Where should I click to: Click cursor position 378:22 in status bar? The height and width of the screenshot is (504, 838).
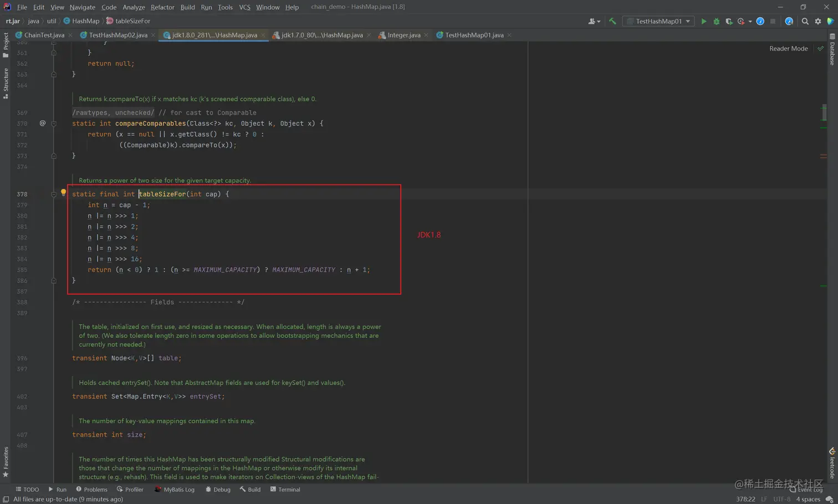pyautogui.click(x=745, y=500)
